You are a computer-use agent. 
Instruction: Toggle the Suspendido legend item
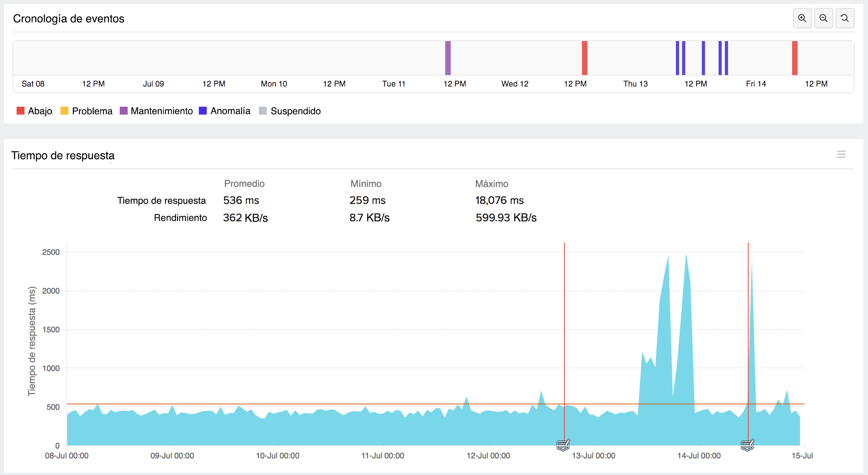290,111
